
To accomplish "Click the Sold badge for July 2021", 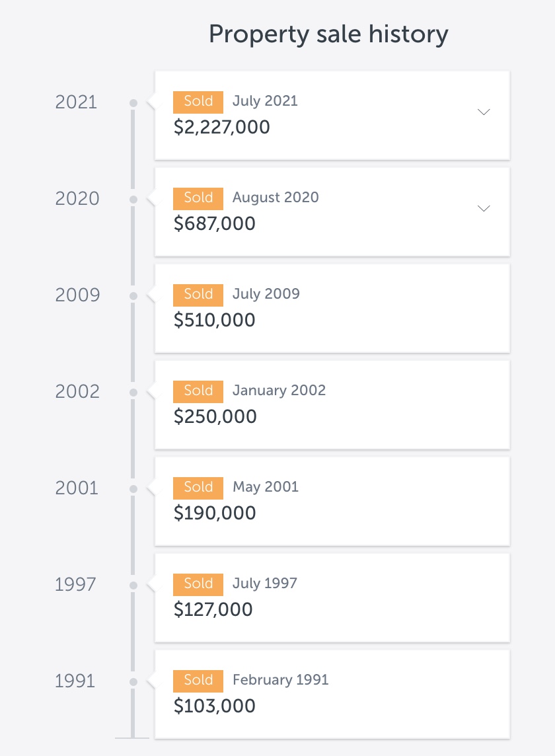I will click(x=198, y=102).
